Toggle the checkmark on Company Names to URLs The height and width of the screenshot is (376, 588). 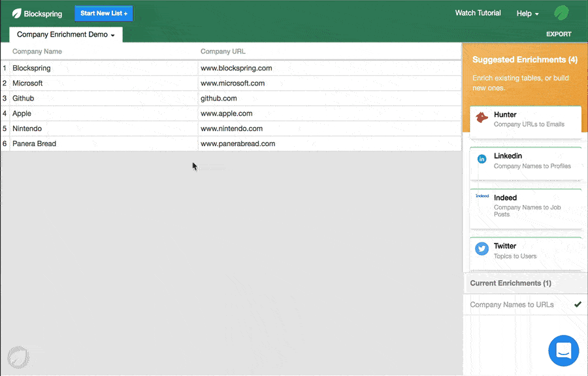577,304
